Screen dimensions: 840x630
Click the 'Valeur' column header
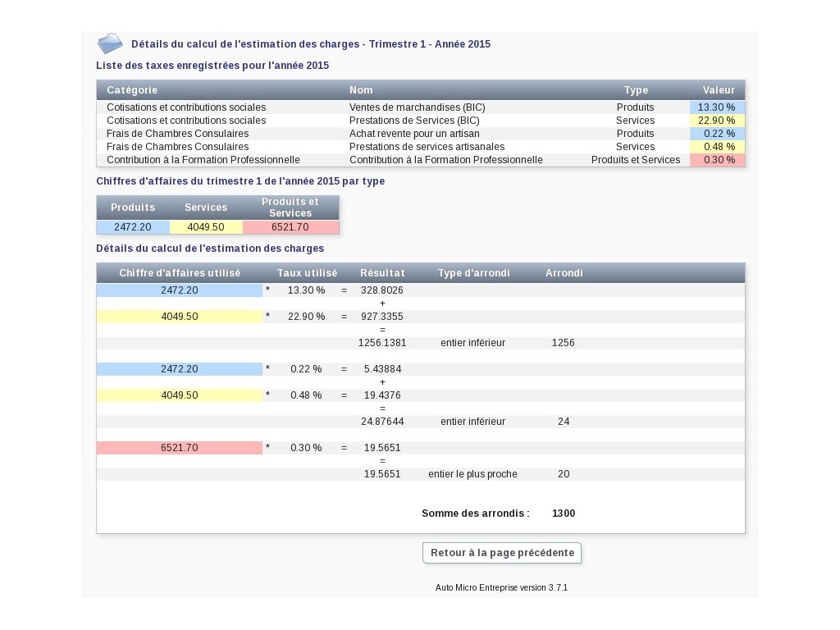(719, 90)
